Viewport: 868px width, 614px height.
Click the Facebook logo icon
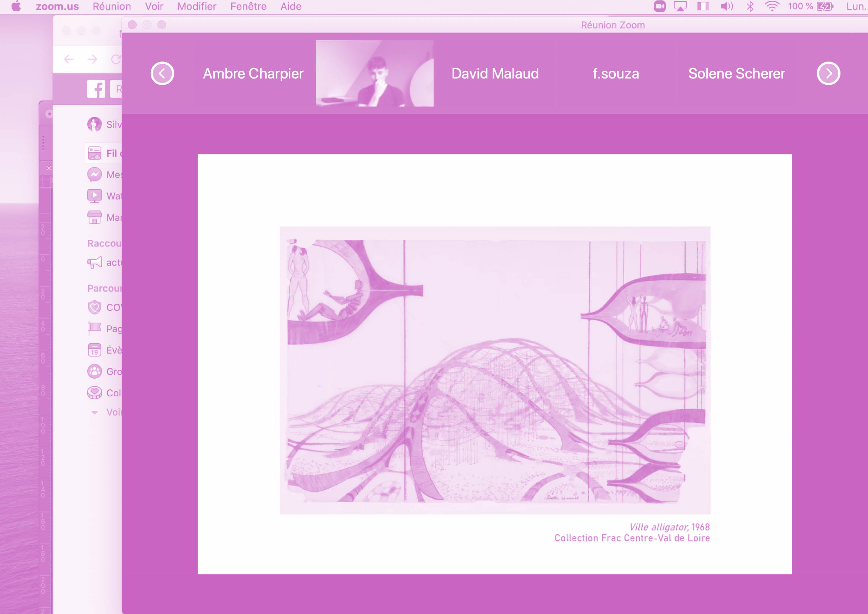[x=96, y=89]
